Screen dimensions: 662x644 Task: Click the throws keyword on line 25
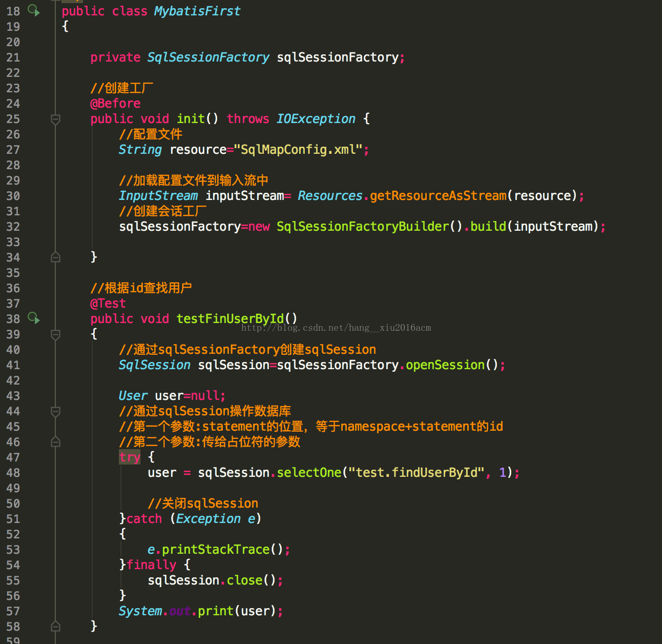(x=248, y=119)
